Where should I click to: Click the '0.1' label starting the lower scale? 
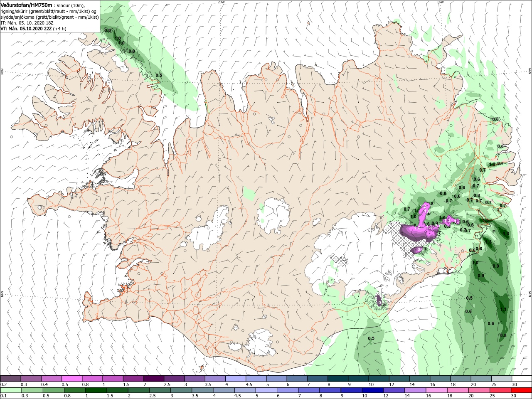3,396
